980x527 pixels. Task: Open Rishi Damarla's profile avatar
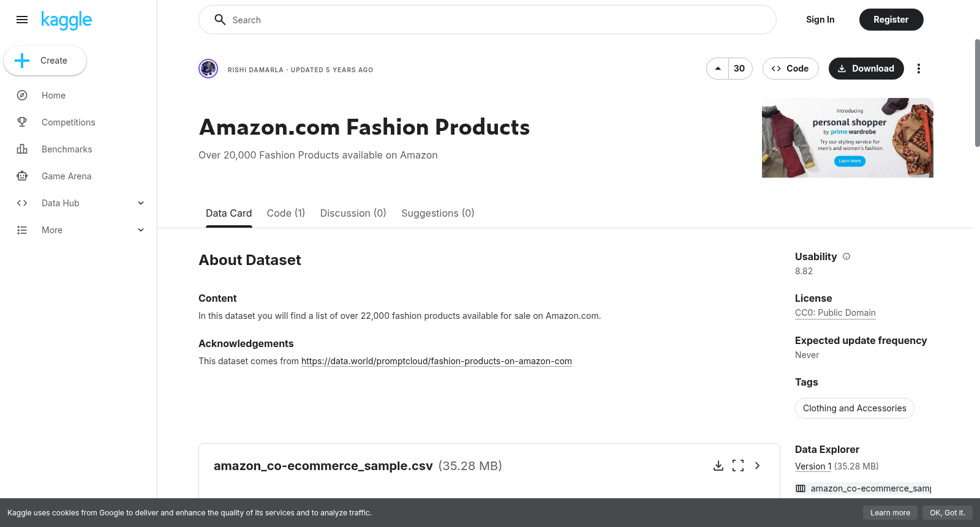(x=208, y=69)
